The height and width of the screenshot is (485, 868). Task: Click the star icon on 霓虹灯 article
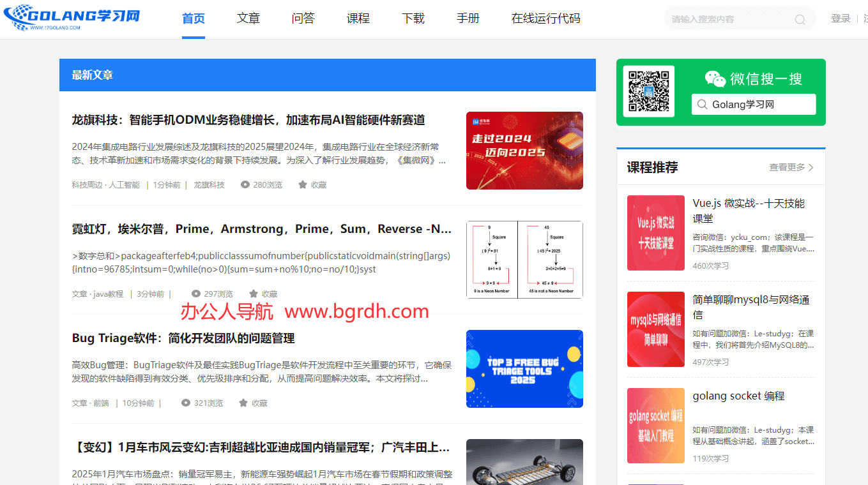[x=254, y=294]
